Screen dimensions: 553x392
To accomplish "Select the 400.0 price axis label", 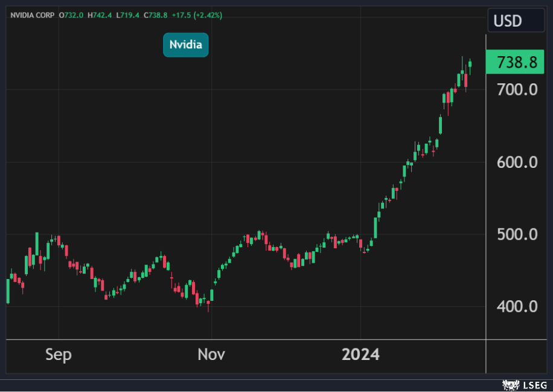I will pos(517,306).
